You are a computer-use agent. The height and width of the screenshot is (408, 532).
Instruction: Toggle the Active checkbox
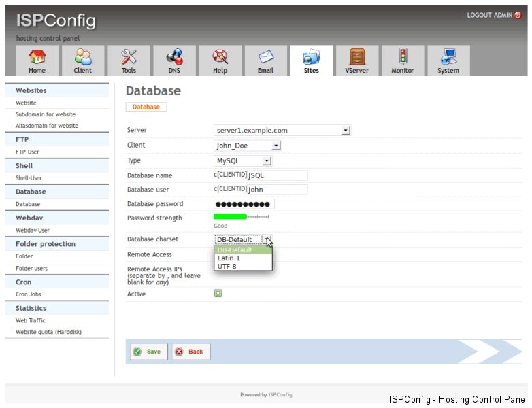(x=218, y=294)
